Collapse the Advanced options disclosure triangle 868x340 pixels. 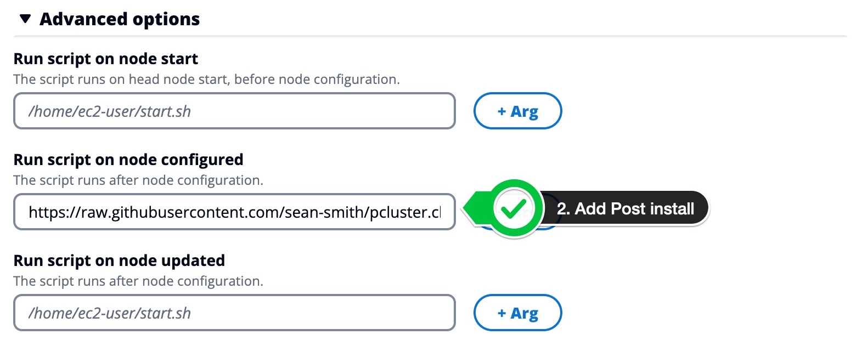click(x=25, y=19)
